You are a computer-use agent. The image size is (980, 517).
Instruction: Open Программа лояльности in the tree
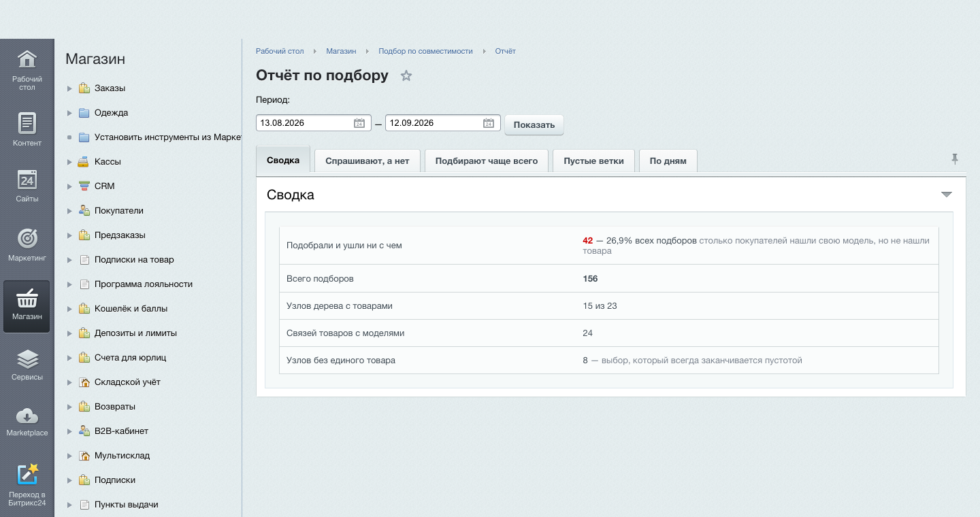[x=144, y=284]
